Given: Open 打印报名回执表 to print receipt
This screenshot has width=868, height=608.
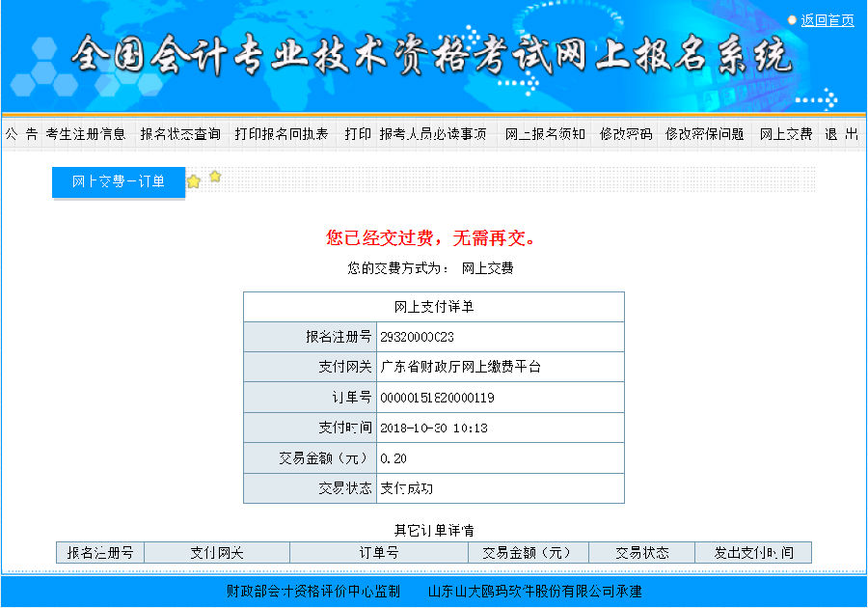Looking at the screenshot, I should (x=285, y=134).
